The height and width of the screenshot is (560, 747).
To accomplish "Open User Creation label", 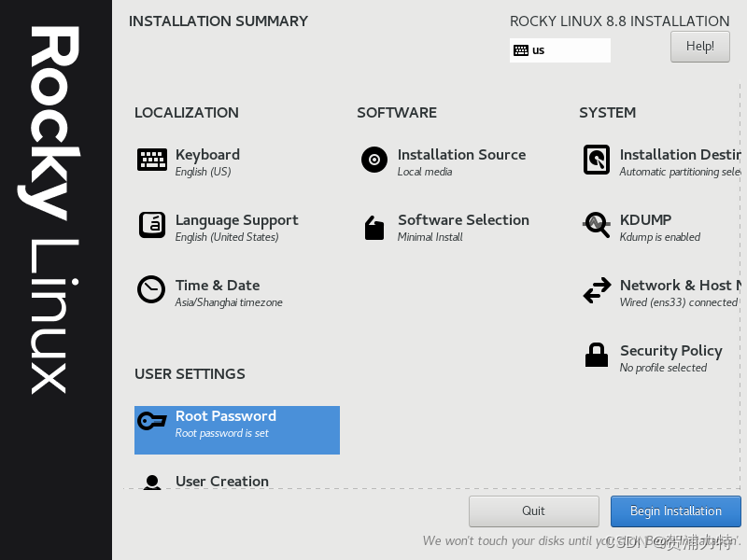I will click(222, 482).
